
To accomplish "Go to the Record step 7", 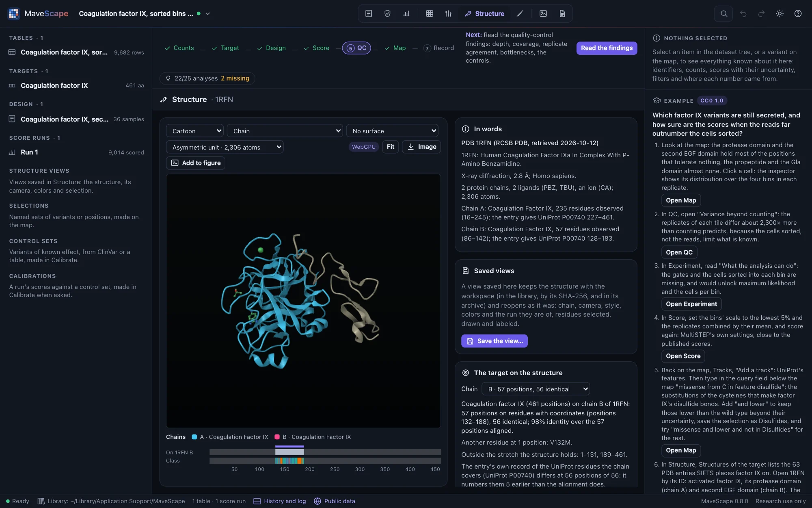I will pos(438,48).
